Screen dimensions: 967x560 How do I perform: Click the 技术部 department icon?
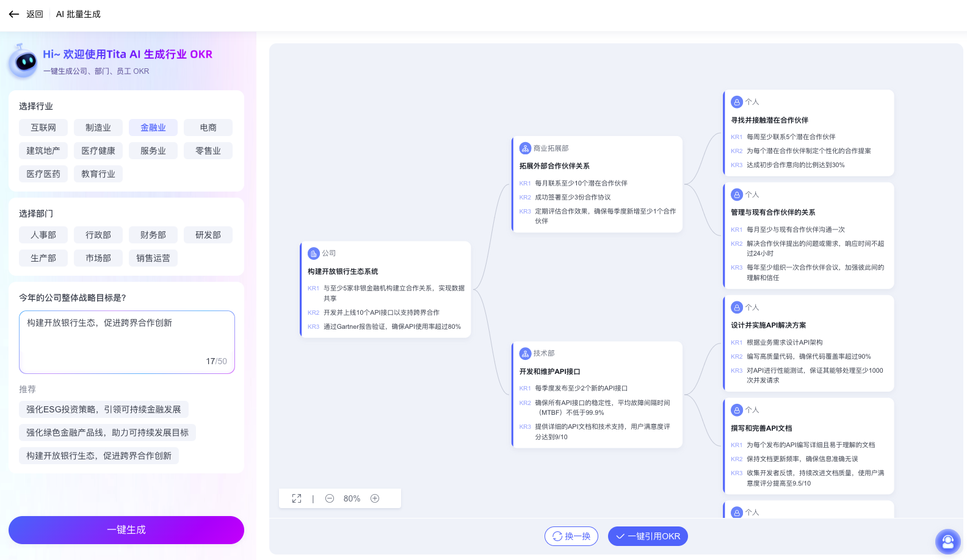click(525, 353)
